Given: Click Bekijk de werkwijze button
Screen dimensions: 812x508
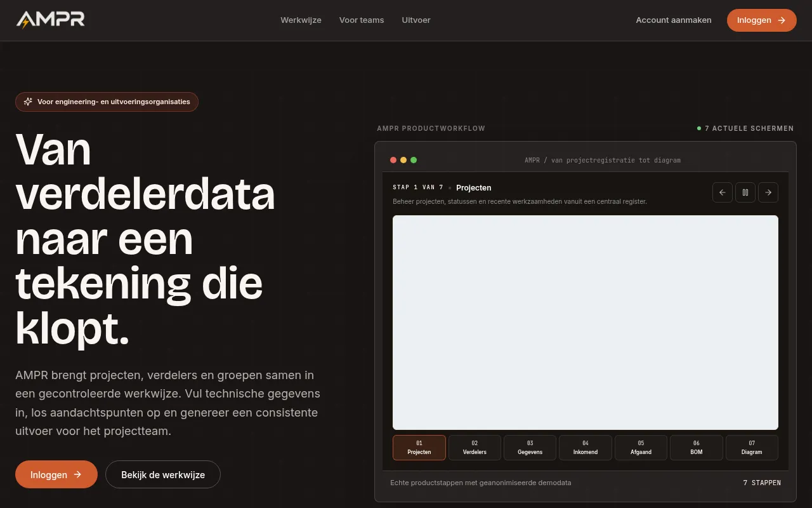Looking at the screenshot, I should (x=163, y=474).
